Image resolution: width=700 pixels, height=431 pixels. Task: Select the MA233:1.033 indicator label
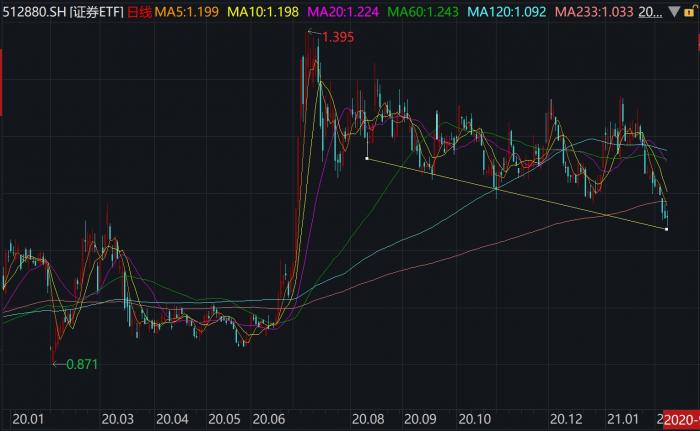594,12
